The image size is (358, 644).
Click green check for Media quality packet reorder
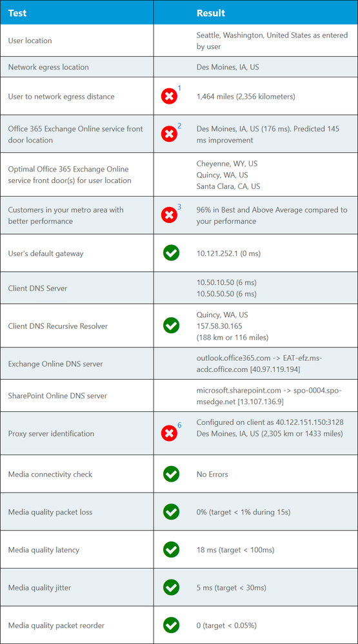(x=171, y=625)
